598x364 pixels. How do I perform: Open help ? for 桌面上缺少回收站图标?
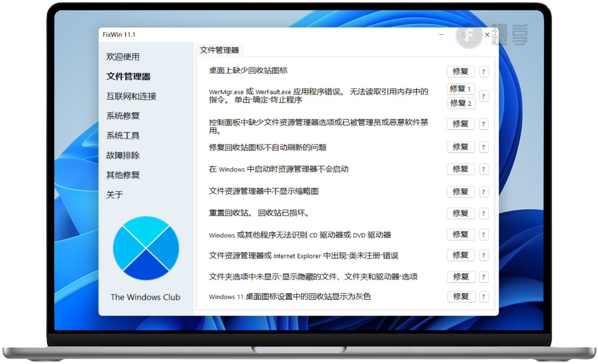[483, 72]
